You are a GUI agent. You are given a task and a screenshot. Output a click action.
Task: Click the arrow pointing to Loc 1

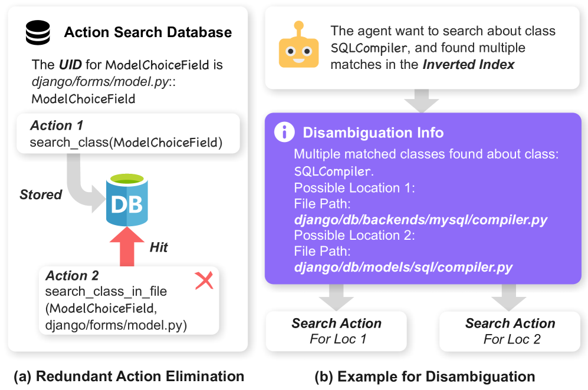tap(336, 296)
